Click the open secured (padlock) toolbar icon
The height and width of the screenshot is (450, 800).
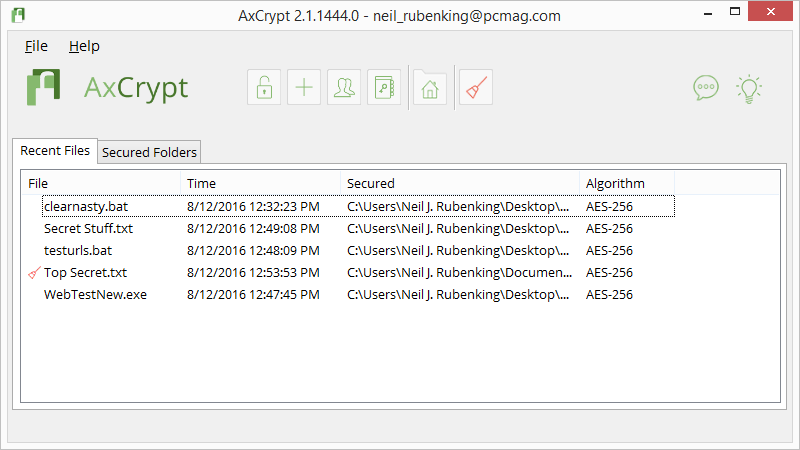click(x=264, y=87)
